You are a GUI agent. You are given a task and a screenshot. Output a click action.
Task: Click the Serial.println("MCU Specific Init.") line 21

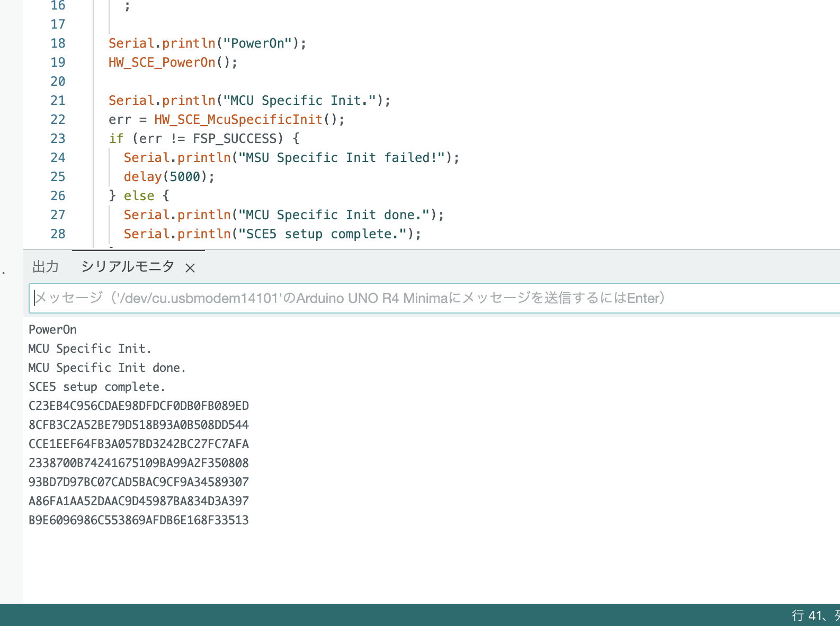(250, 101)
